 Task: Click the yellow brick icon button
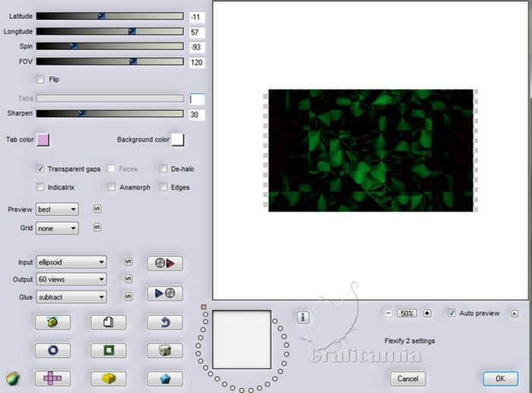(x=108, y=379)
